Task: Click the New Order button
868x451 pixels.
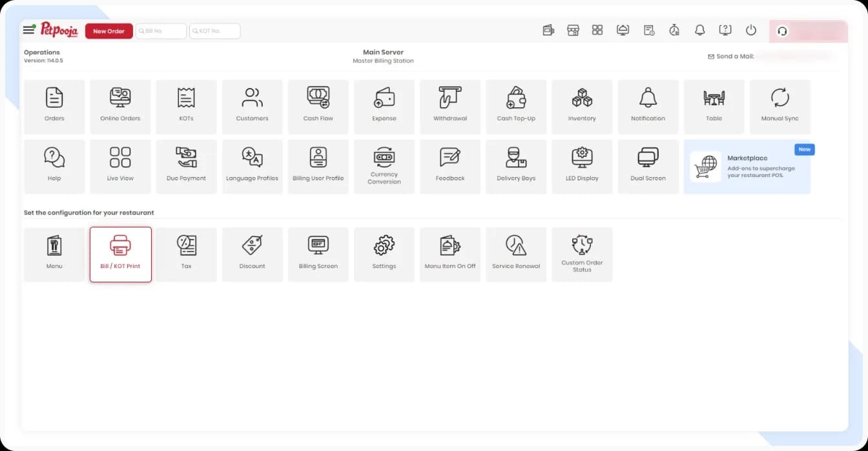Action: click(108, 31)
